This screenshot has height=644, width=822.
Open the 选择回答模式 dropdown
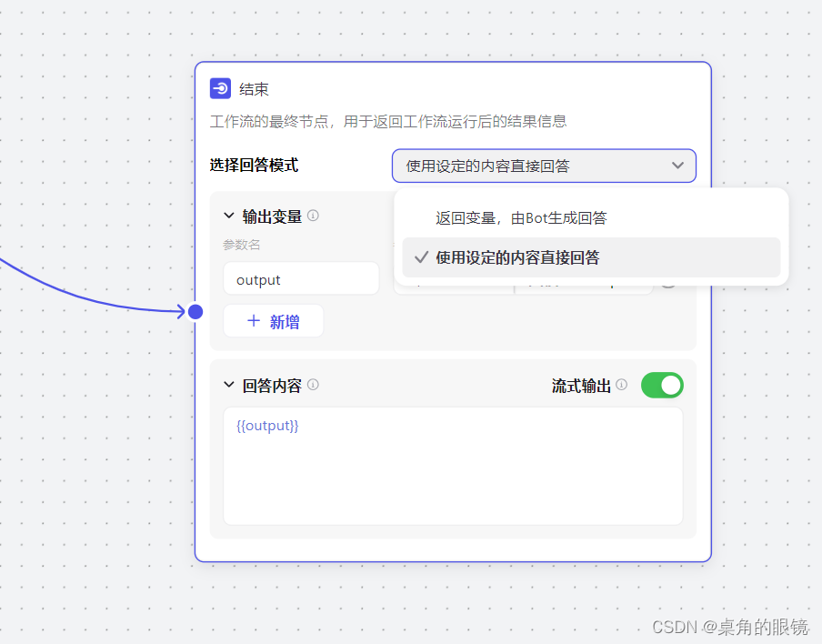pos(543,166)
